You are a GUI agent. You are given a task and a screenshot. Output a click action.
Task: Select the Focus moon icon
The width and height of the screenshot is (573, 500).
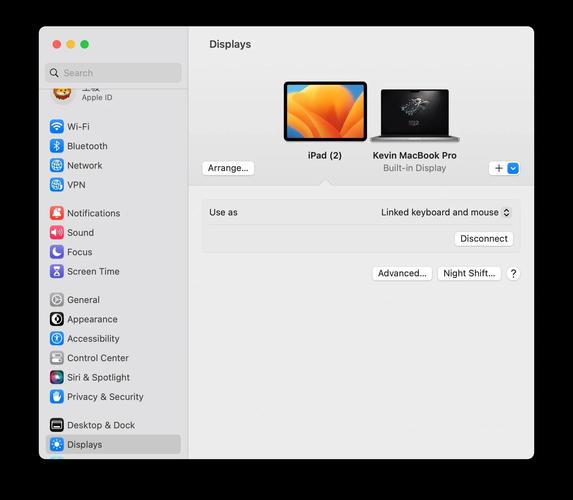click(x=57, y=252)
